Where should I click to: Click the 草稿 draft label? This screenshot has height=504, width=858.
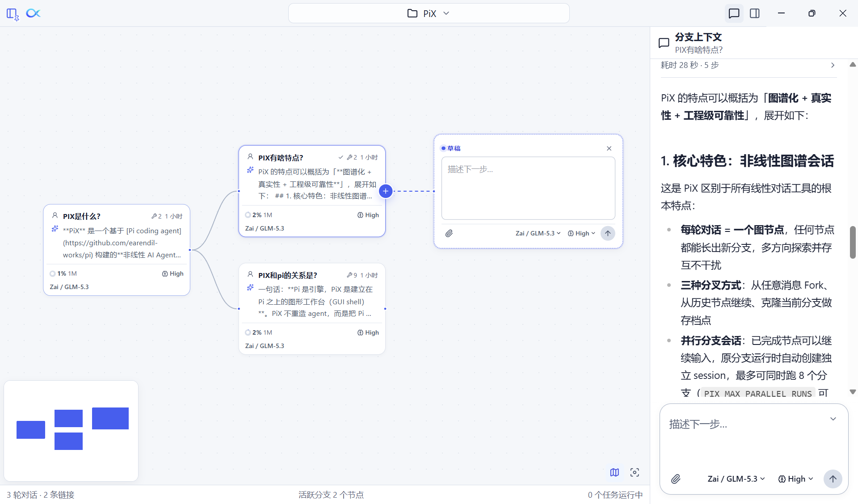pos(454,148)
